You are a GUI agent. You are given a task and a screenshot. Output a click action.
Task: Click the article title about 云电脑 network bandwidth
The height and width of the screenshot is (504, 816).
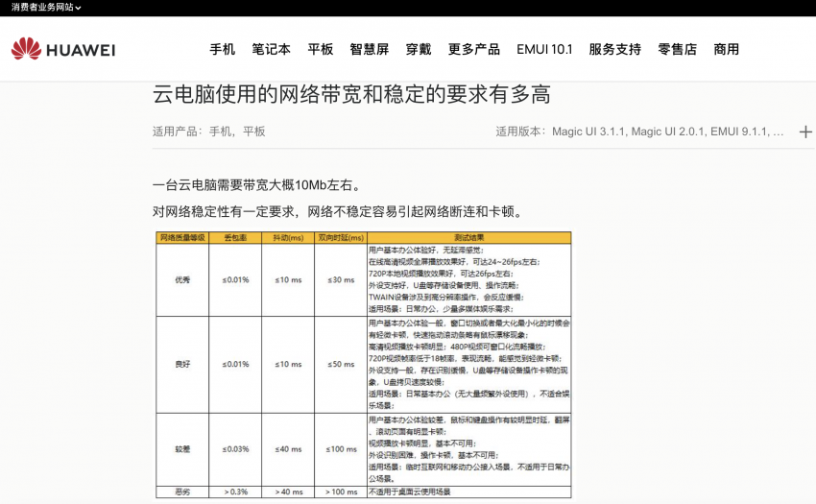point(351,94)
